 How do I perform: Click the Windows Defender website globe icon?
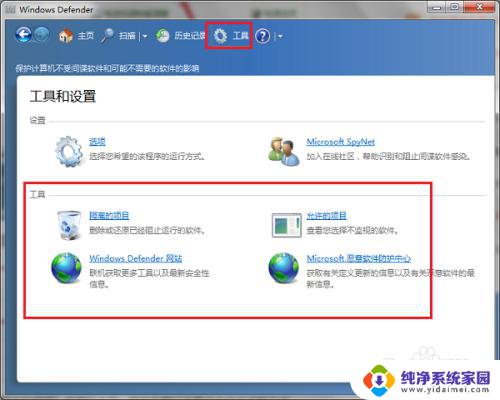point(66,268)
